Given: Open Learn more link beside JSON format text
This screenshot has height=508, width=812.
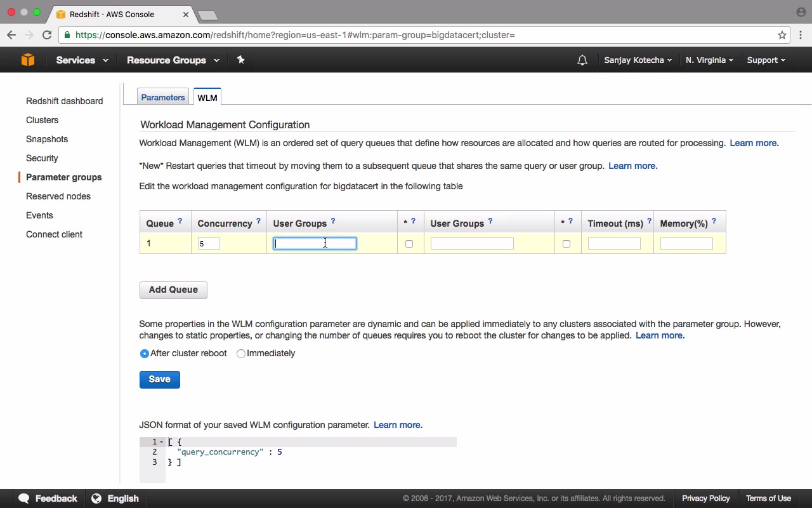Looking at the screenshot, I should click(398, 425).
